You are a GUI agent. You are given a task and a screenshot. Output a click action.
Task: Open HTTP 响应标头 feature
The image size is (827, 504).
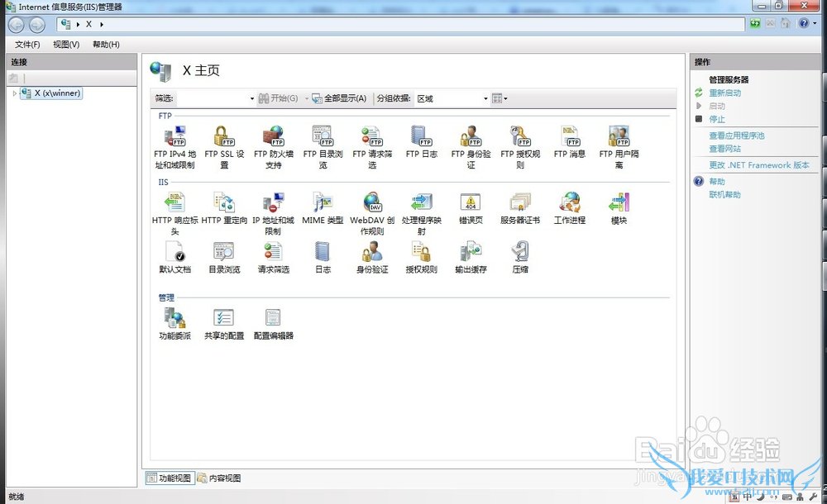[174, 213]
